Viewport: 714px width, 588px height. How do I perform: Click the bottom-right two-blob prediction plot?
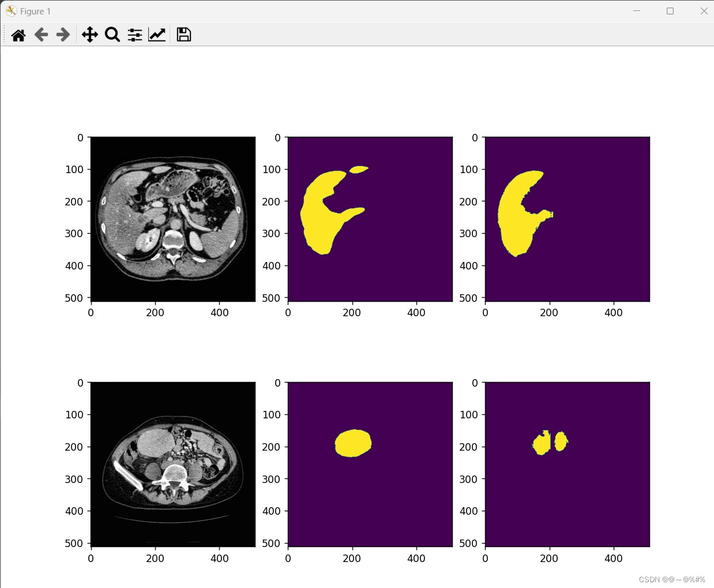pos(568,465)
